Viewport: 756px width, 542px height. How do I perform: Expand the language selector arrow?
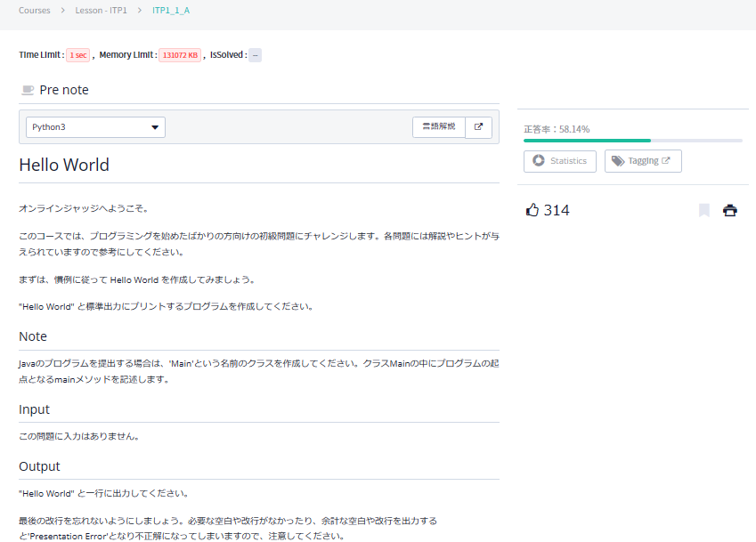pos(155,126)
